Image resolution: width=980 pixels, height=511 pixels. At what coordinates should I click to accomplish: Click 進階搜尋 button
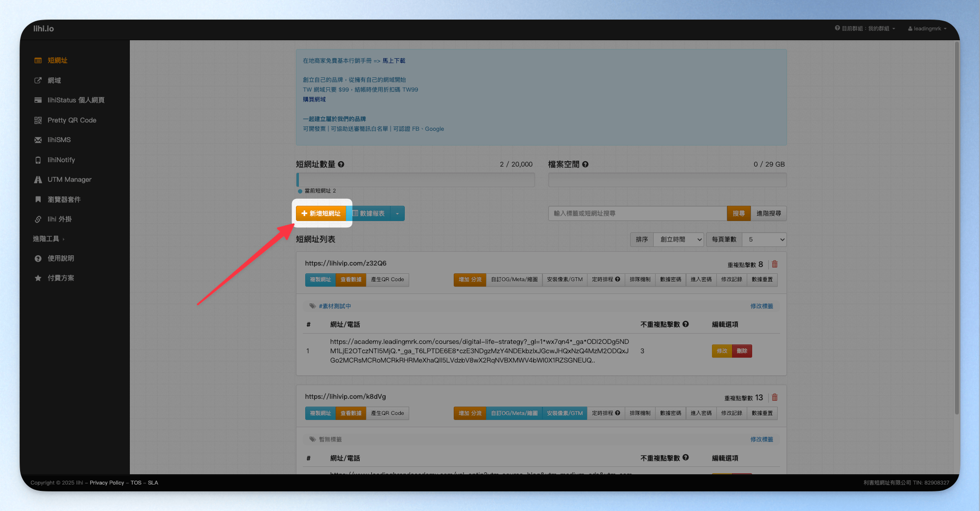point(768,214)
